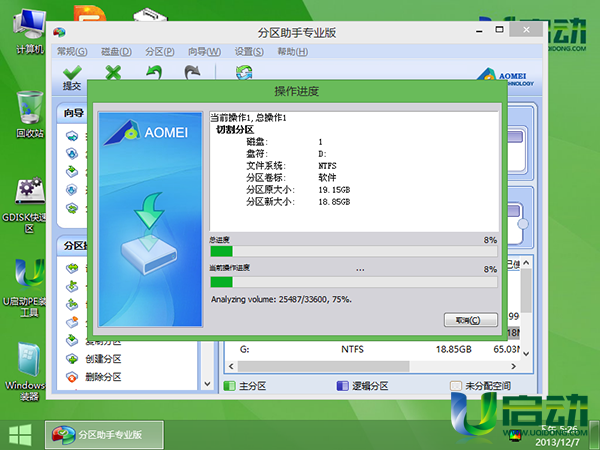
Task: Click the 未分配空间 legend swatch
Action: (455, 386)
